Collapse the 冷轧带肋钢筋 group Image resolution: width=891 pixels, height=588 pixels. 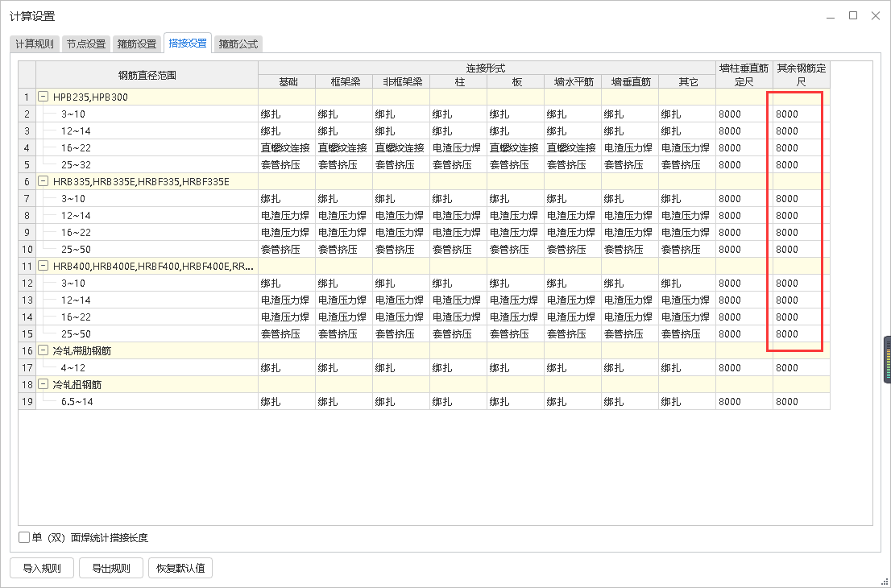tap(43, 350)
